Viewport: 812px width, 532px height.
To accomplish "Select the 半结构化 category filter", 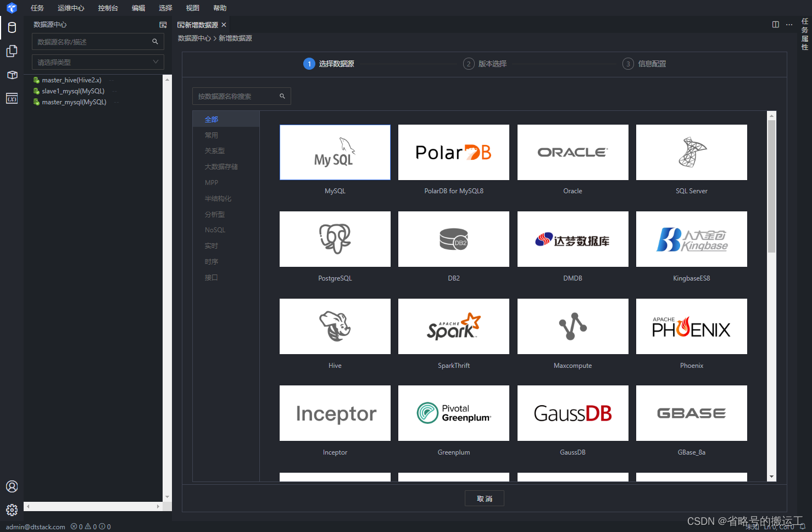I will click(x=226, y=198).
